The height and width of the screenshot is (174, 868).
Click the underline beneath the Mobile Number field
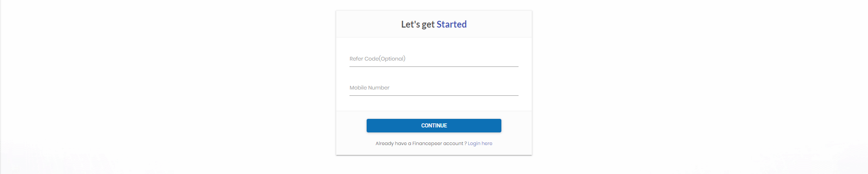pos(434,95)
